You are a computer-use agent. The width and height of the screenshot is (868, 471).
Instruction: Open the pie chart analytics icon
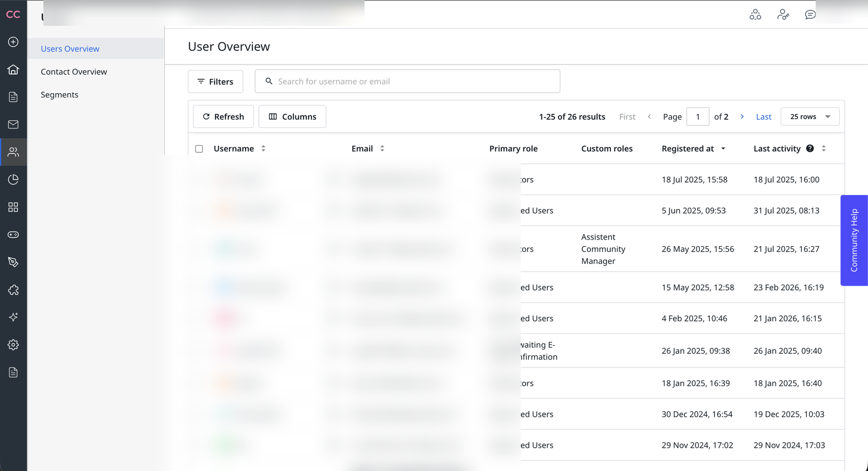coord(13,179)
